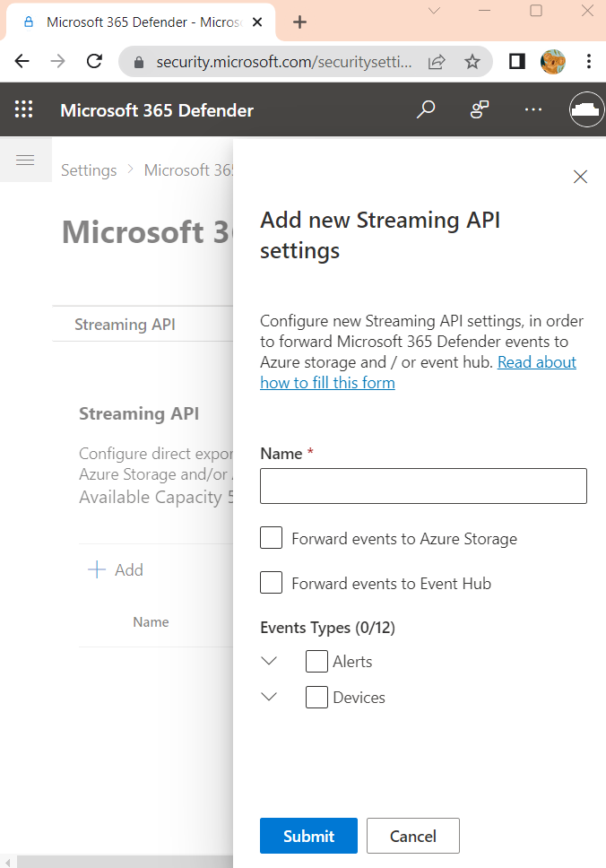
Task: Click the address bar URL
Action: (284, 62)
